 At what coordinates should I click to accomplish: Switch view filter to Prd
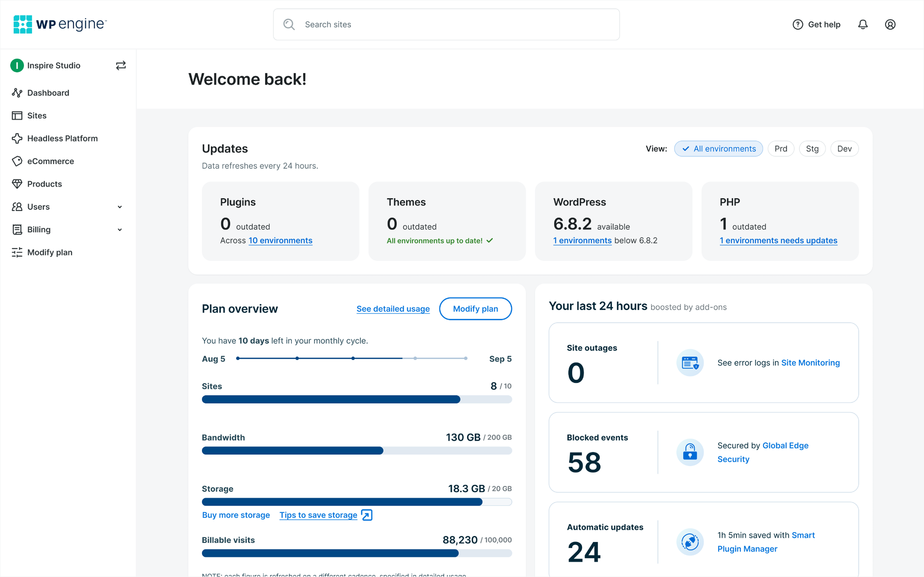(780, 149)
